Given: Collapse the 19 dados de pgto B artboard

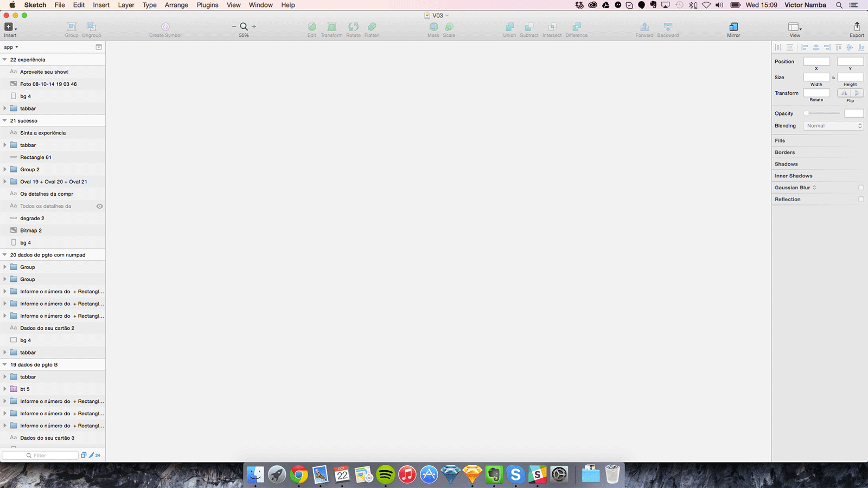Looking at the screenshot, I should pyautogui.click(x=5, y=364).
